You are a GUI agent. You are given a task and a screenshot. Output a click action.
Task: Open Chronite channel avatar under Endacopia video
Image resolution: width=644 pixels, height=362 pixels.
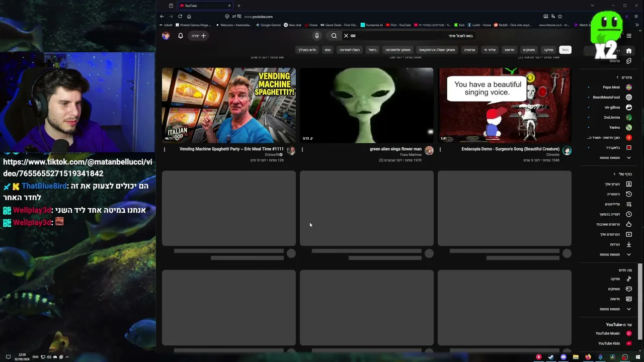tap(567, 150)
